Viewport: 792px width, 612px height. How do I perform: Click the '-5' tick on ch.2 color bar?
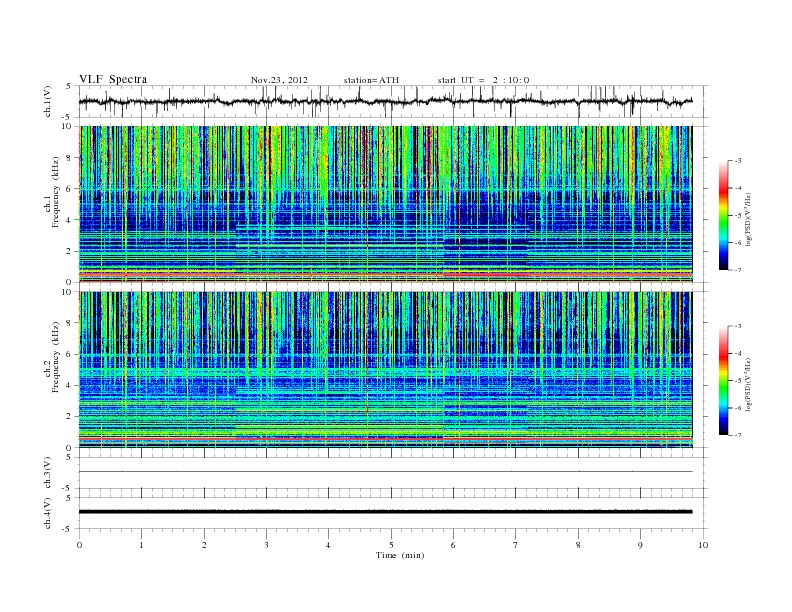tap(737, 381)
